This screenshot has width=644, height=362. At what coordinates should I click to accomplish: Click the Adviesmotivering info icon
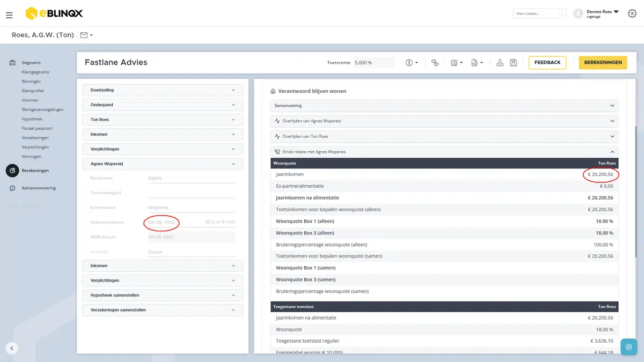pos(12,188)
